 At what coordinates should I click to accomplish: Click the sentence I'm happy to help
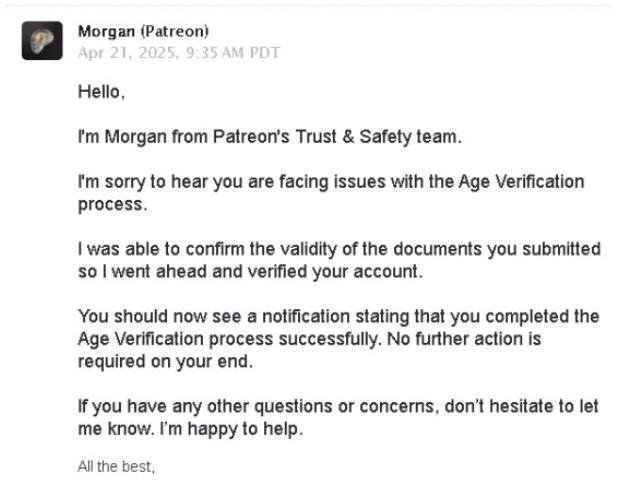coord(231,429)
